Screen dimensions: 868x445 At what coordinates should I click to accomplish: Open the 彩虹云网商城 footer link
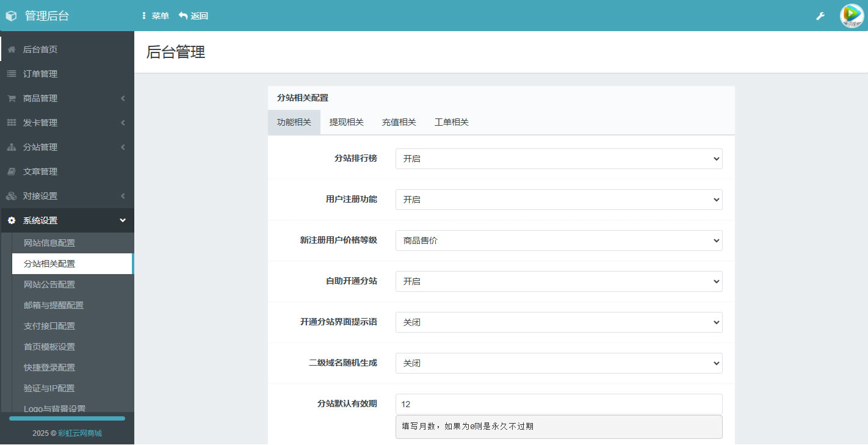coord(80,433)
